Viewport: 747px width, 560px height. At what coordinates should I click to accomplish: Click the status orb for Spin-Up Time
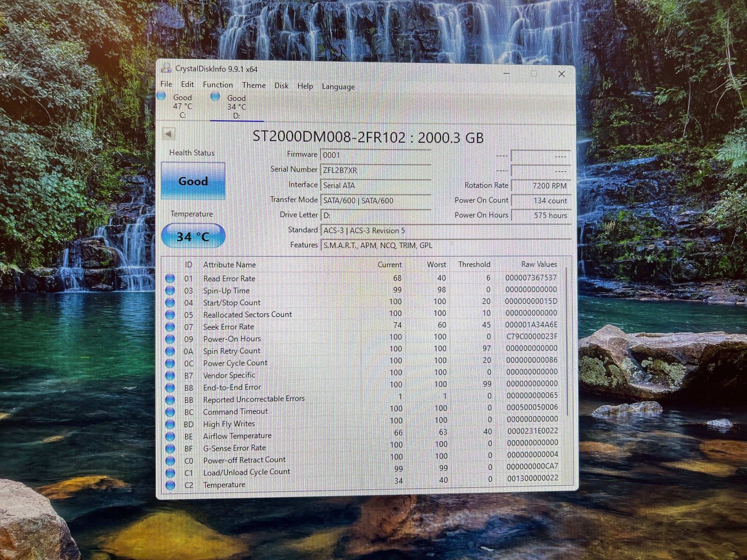[170, 291]
